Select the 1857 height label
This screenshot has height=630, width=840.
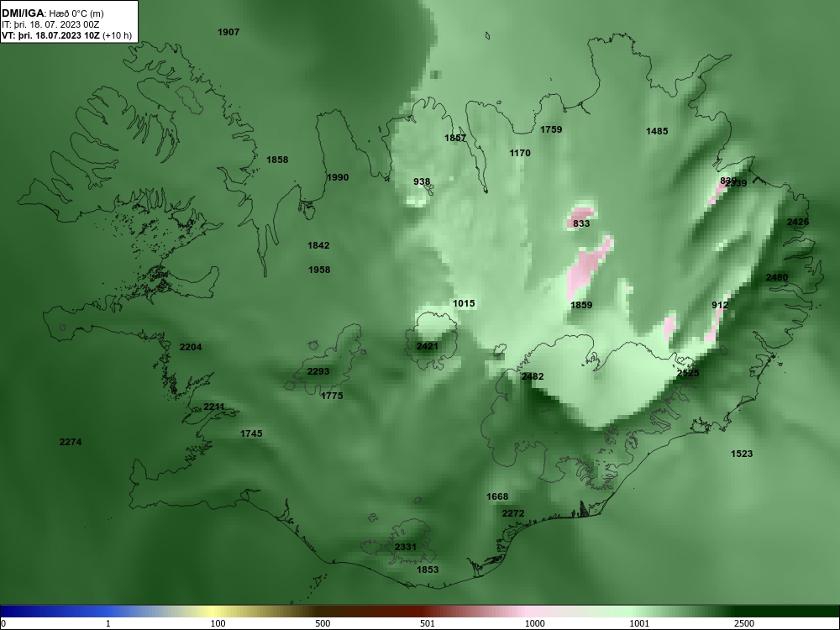pyautogui.click(x=455, y=138)
